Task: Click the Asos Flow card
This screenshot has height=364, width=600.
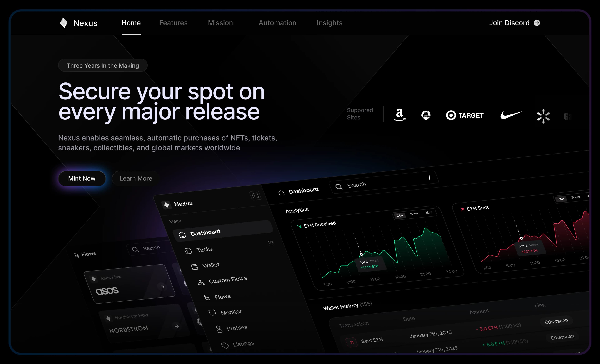Action: coord(129,284)
